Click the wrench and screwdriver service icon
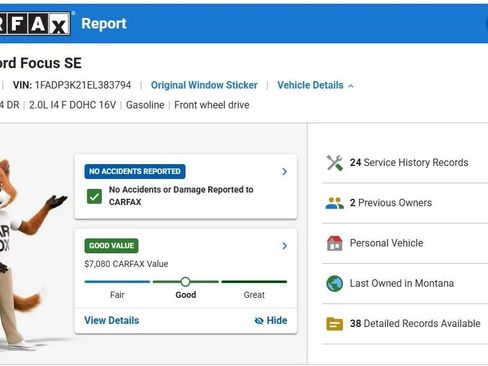 pos(334,163)
